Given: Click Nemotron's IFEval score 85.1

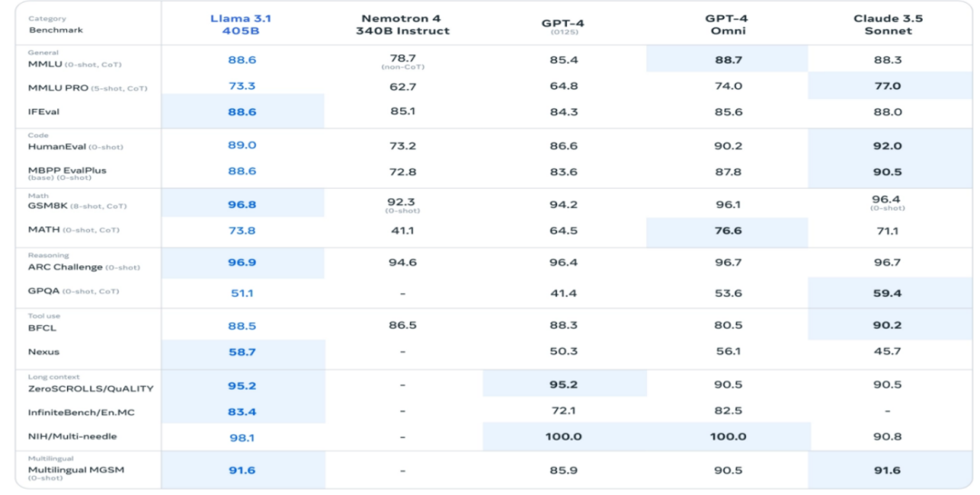Looking at the screenshot, I should 403,111.
